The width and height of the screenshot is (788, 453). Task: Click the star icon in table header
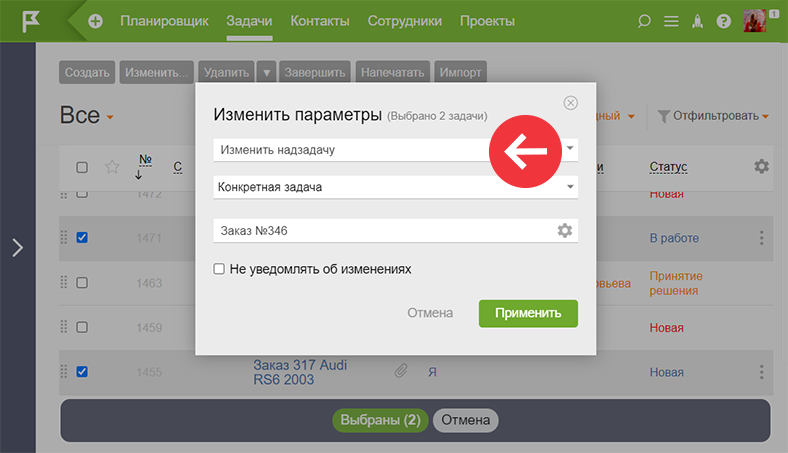[x=112, y=166]
